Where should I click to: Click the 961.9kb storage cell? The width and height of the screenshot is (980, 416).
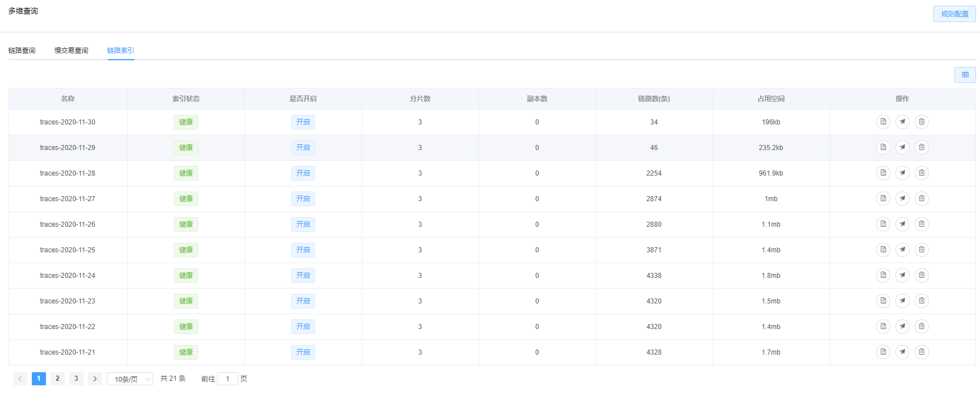[771, 173]
